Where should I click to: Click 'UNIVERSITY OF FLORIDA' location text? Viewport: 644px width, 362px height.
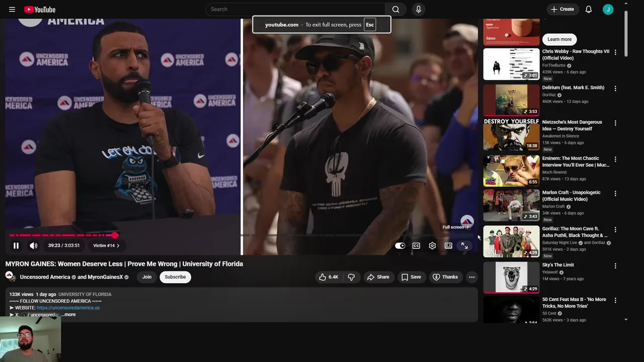point(85,294)
